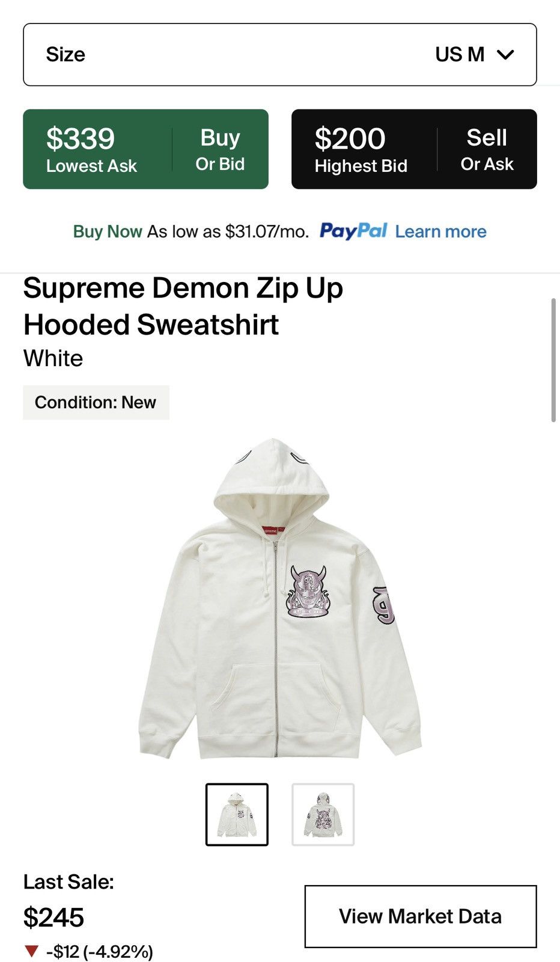Tap the $245 last sale price
This screenshot has width=560, height=962.
click(53, 918)
